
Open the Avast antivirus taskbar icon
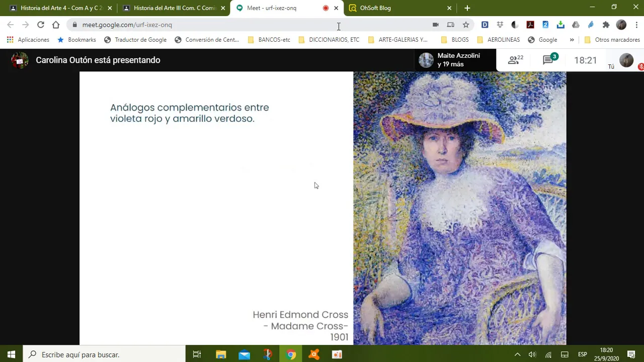314,354
